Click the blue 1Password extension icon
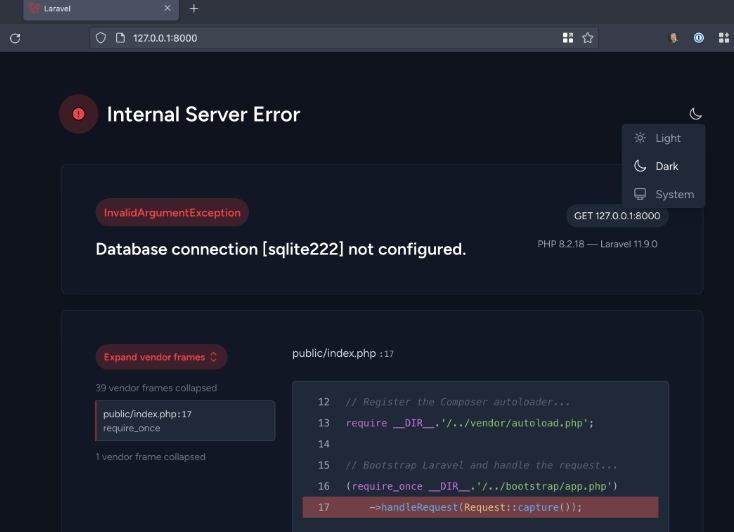 point(698,38)
